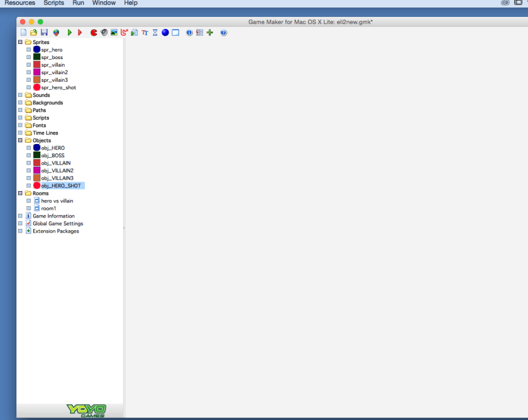Click the green plus Extension Packages icon
The width and height of the screenshot is (528, 420).
210,33
